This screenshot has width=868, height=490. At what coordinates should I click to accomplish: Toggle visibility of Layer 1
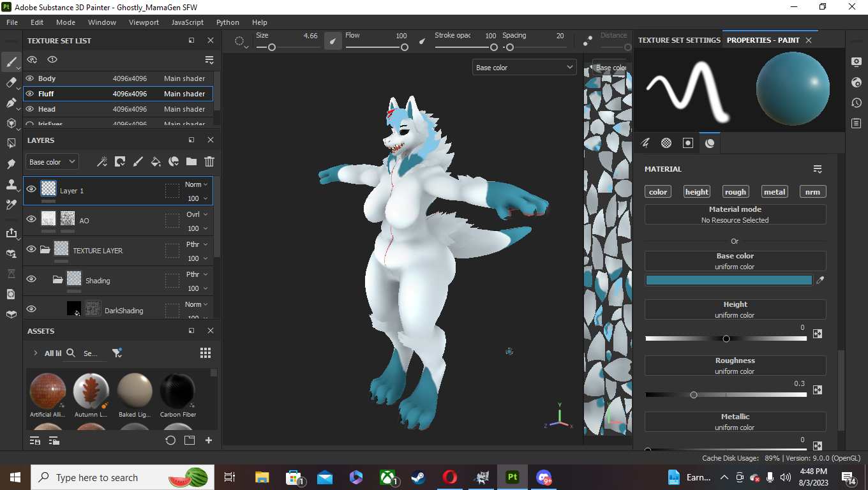pos(31,189)
